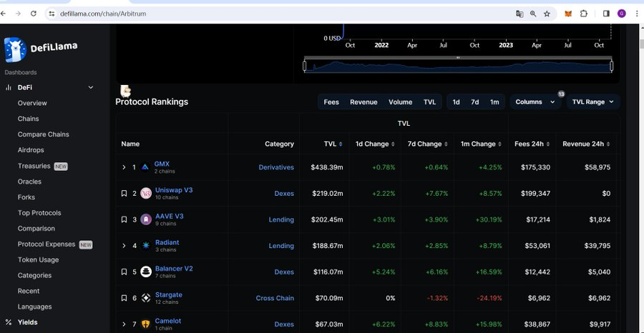Bookmark this page with star icon
644x333 pixels.
pos(547,14)
